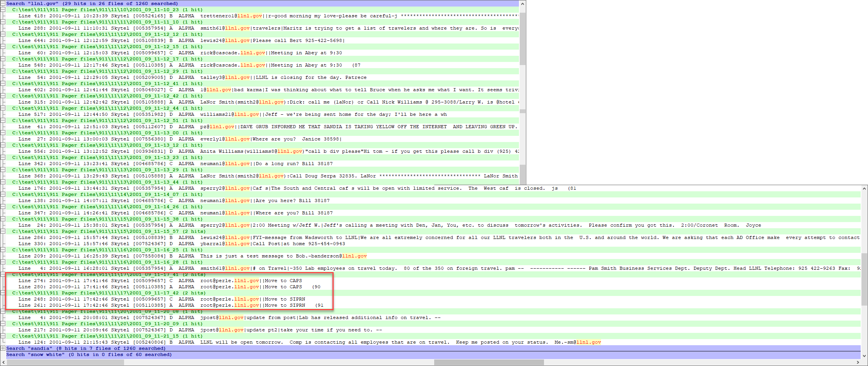The width and height of the screenshot is (868, 366).
Task: Open file path 2001_09_11-20_08 header
Action: [x=107, y=311]
